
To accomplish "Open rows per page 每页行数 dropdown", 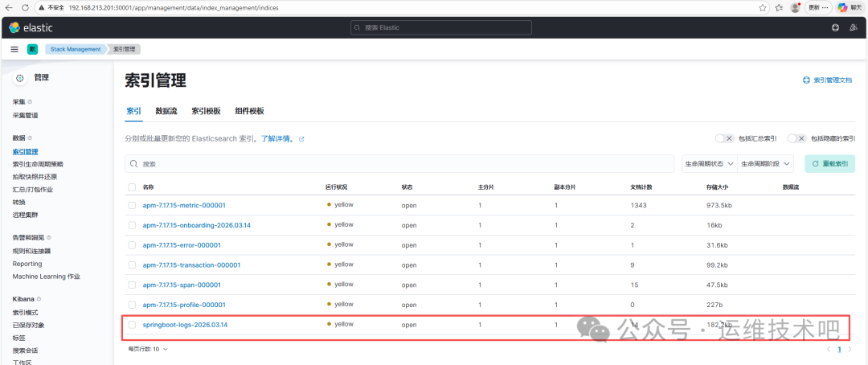I will pyautogui.click(x=147, y=350).
